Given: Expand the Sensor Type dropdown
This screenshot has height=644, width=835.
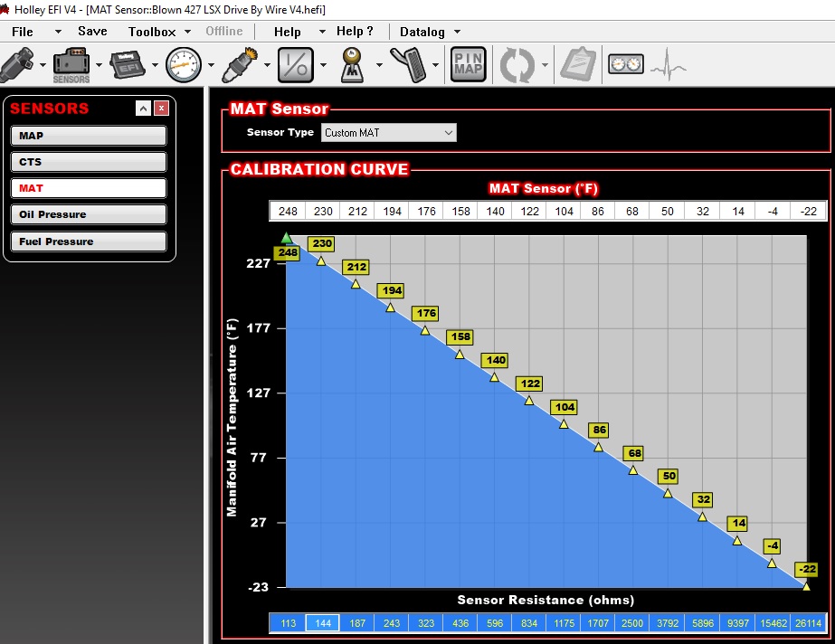Looking at the screenshot, I should [x=389, y=133].
